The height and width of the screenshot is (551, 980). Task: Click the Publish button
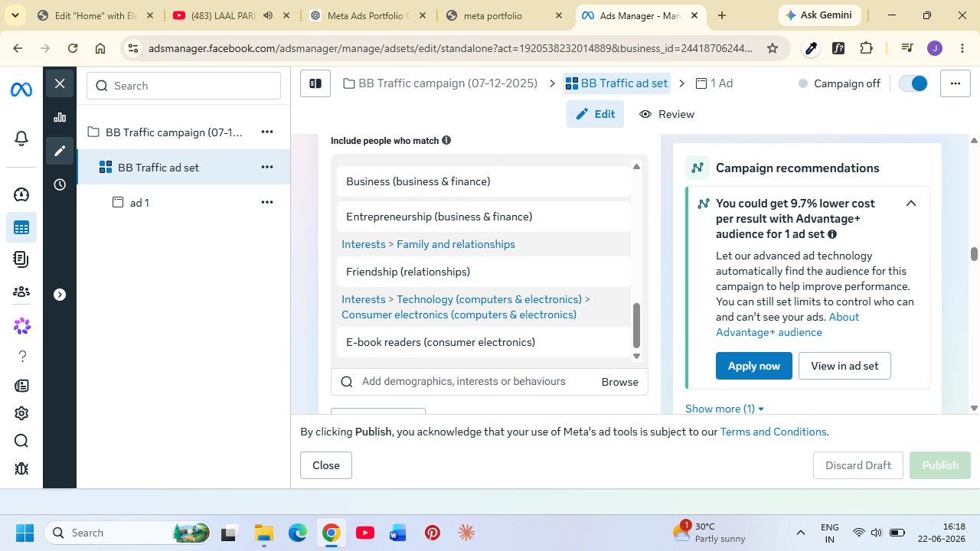[940, 465]
